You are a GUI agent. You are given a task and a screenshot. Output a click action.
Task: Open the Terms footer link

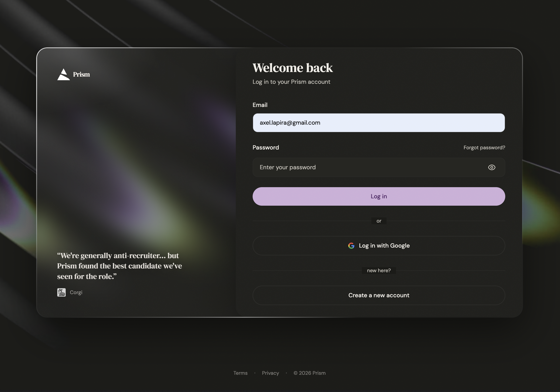click(240, 373)
